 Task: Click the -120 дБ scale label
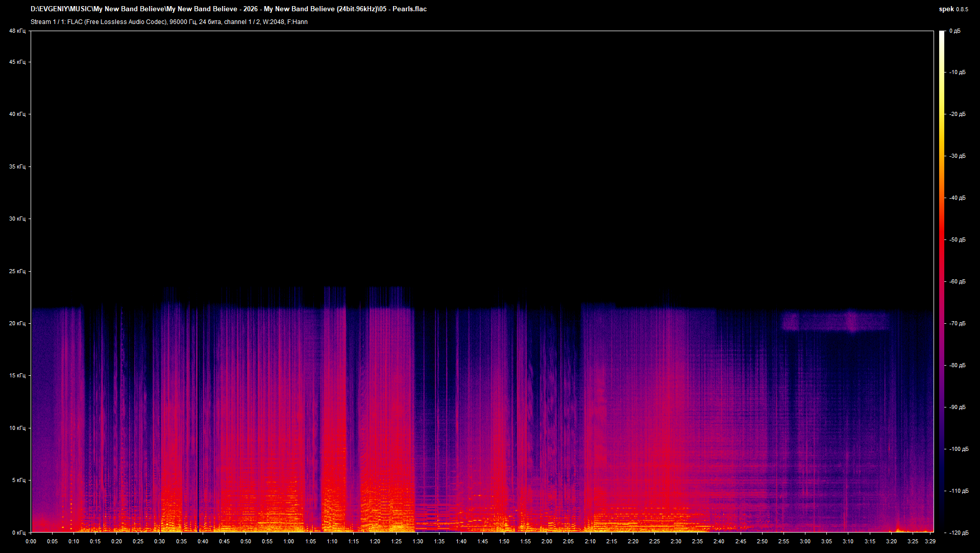point(959,533)
